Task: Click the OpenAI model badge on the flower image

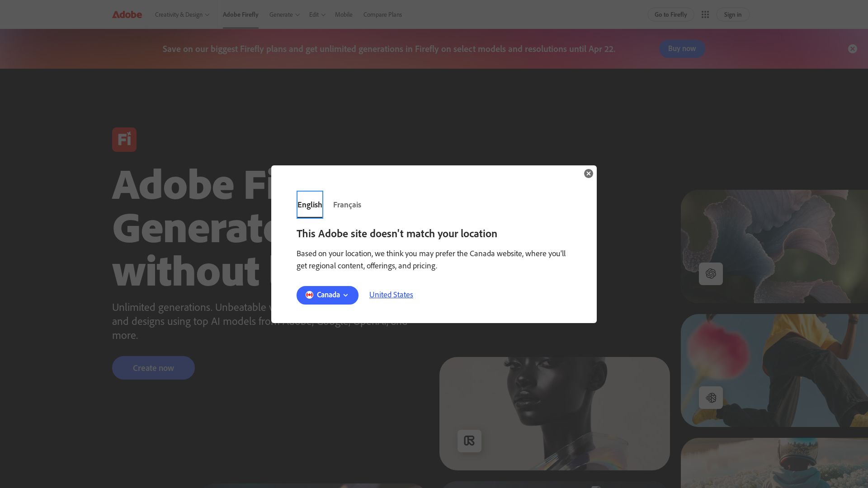Action: (710, 273)
